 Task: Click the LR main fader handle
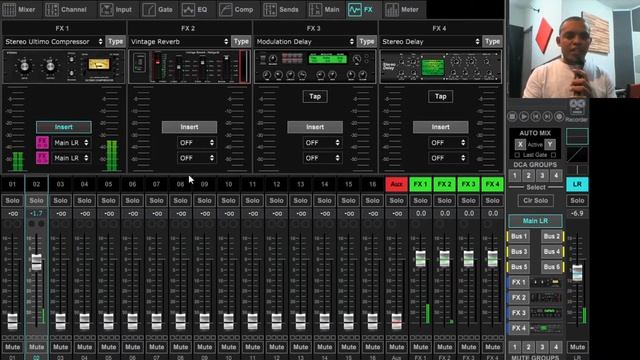pos(577,273)
